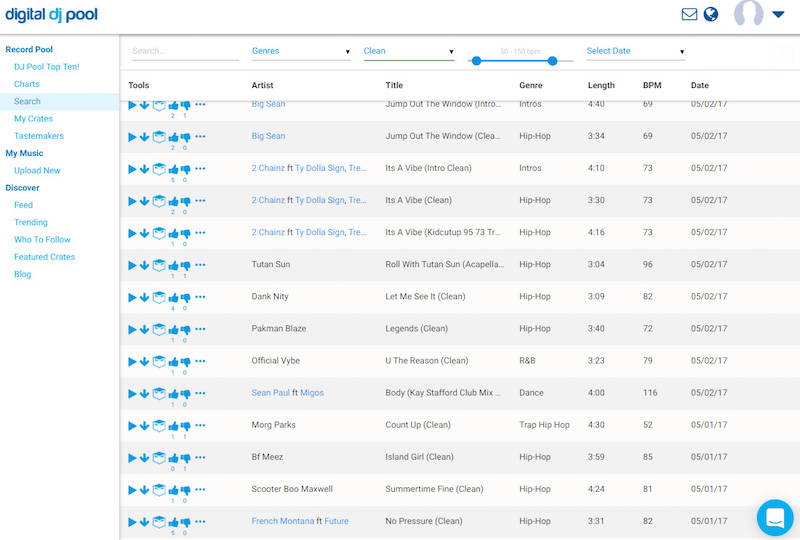Open Upload New under My Music
The width and height of the screenshot is (800, 540).
coord(37,170)
